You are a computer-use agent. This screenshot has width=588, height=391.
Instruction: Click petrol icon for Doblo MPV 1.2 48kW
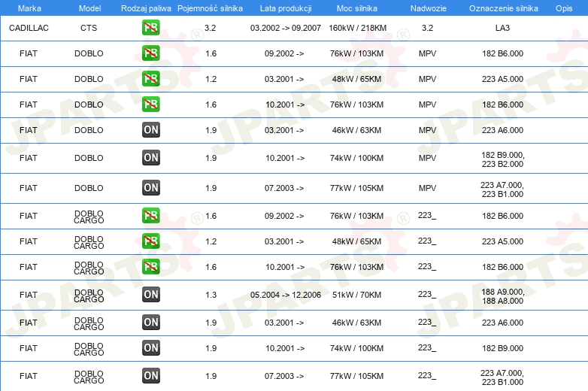(150, 79)
